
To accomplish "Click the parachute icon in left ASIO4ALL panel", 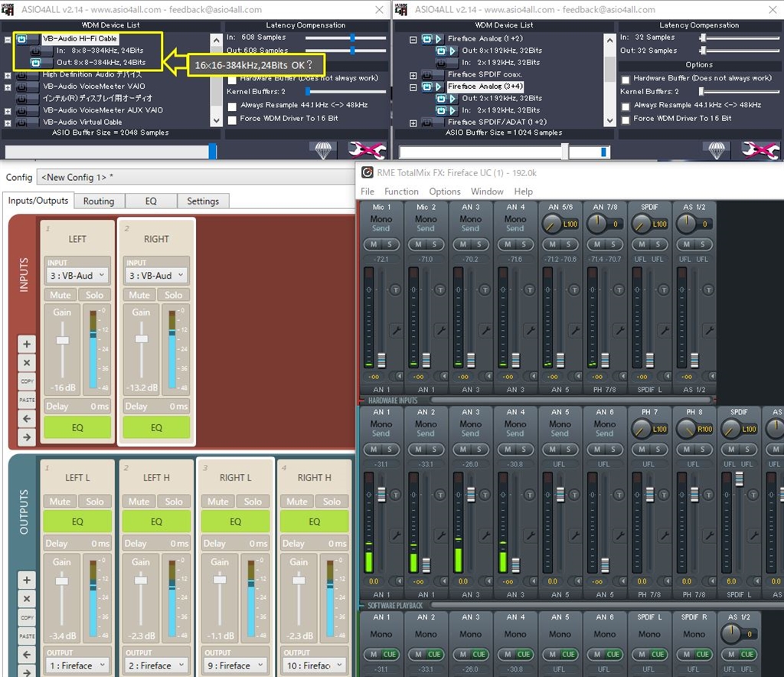I will [324, 150].
